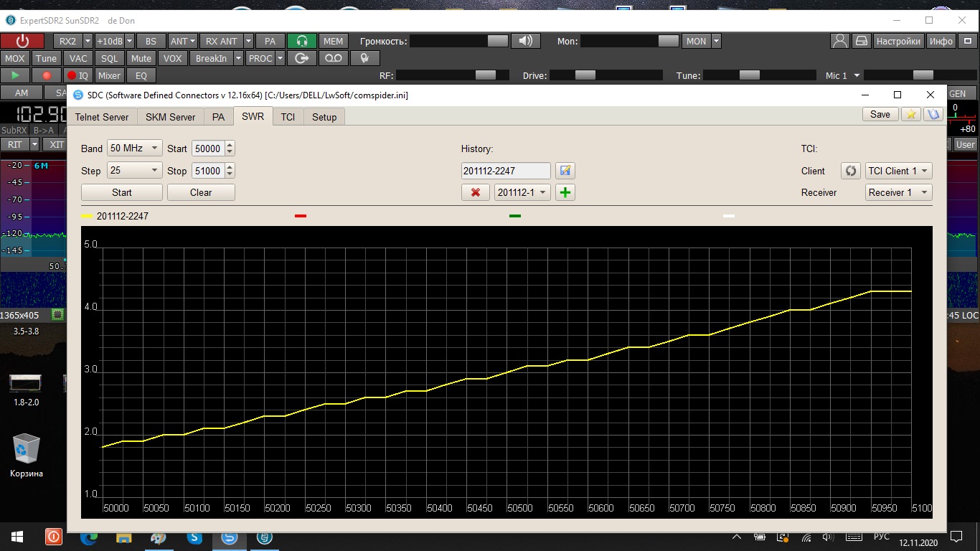Open the Band 50 MHz combo box

click(x=135, y=149)
